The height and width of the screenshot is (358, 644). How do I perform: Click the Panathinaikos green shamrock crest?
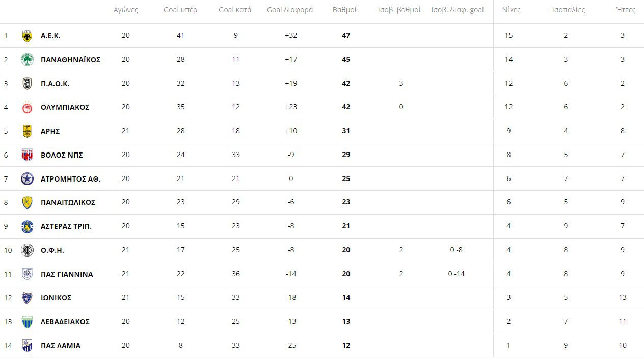(x=27, y=60)
